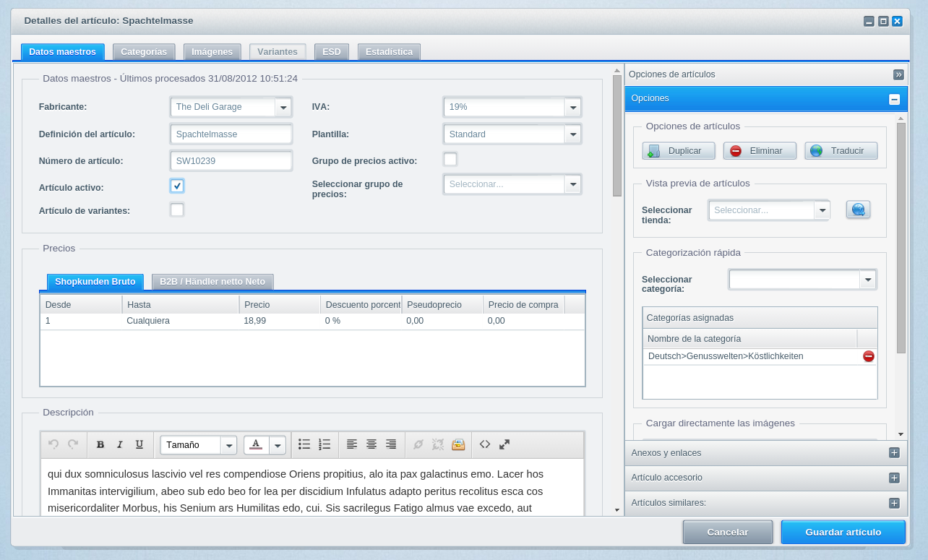Viewport: 928px width, 560px height.
Task: Expand Artículo accesorio panel
Action: 894,478
